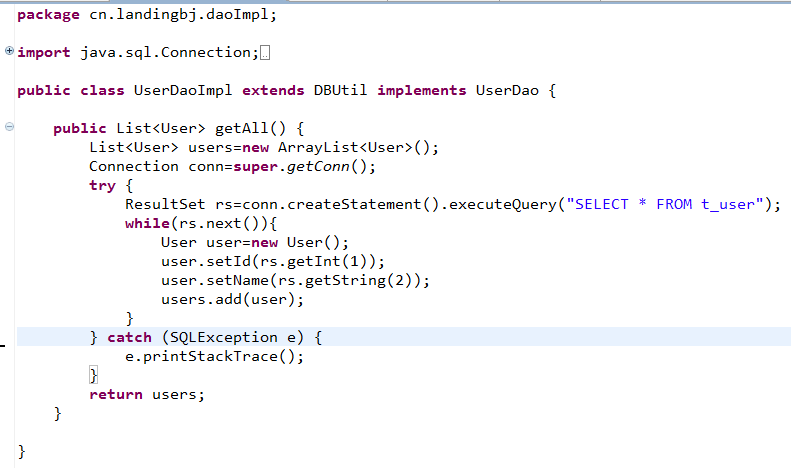Click the return users statement
Viewport: 791px width, 468px height.
click(147, 394)
